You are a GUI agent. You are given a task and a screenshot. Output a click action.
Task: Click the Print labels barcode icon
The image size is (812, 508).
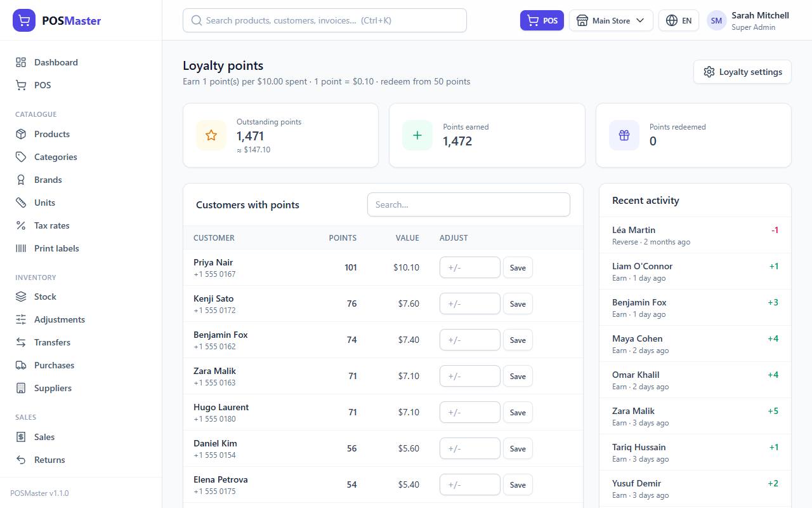21,248
